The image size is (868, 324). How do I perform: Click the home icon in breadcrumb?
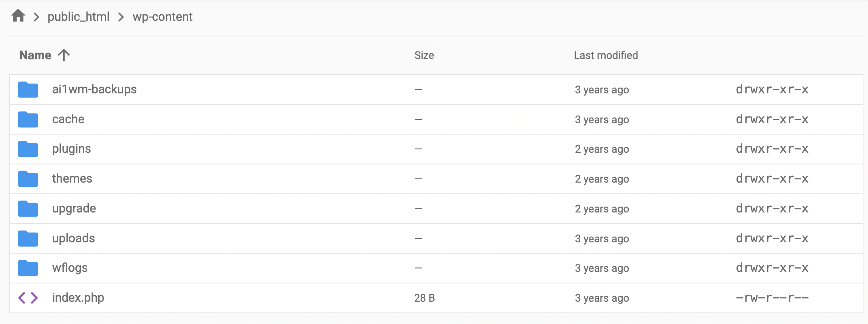pos(18,16)
